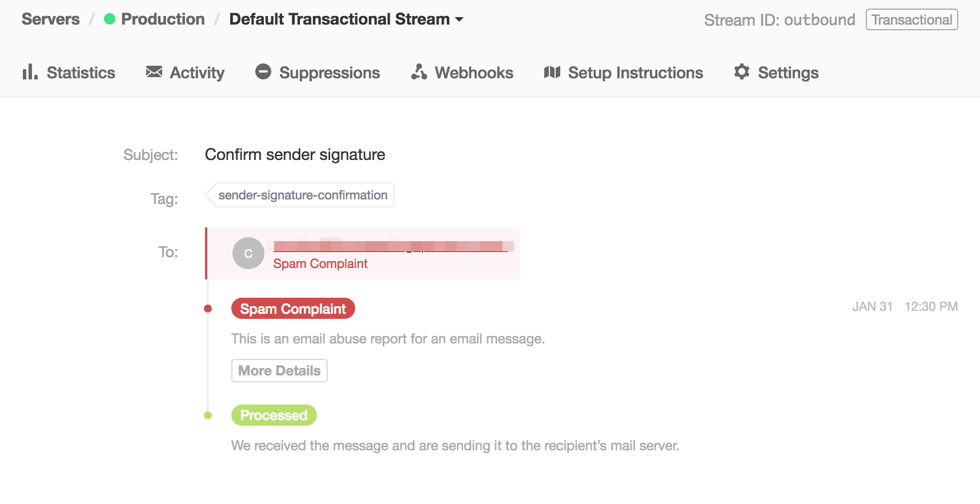The image size is (980, 504).
Task: Click the green Processed event badge
Action: coord(274,415)
